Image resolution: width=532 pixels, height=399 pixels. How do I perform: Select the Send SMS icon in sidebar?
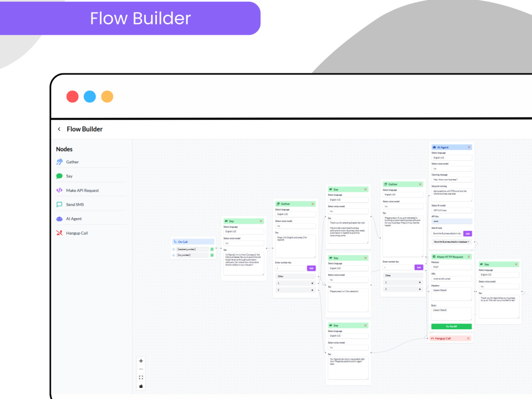click(60, 205)
